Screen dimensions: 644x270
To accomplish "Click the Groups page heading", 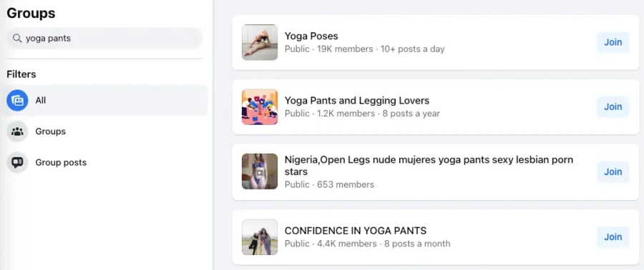I will (31, 13).
